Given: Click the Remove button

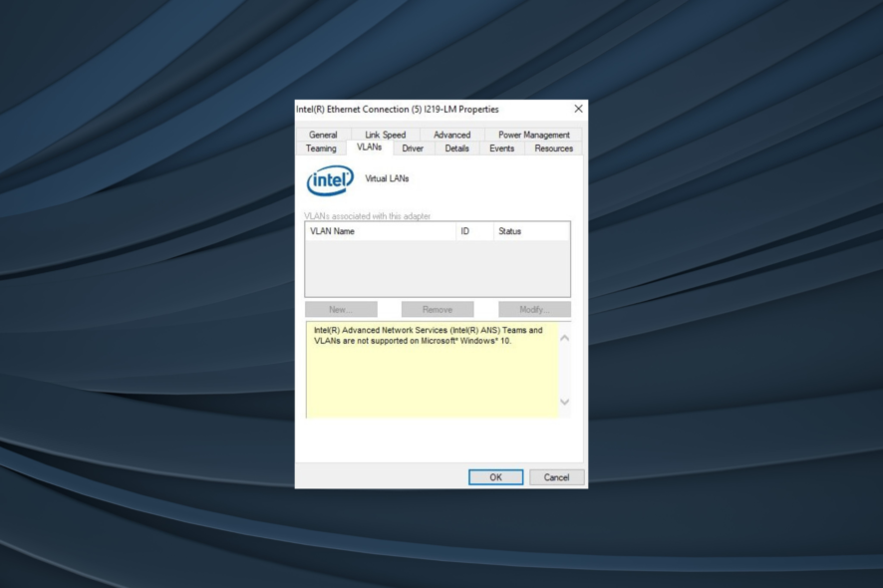Looking at the screenshot, I should tap(438, 309).
